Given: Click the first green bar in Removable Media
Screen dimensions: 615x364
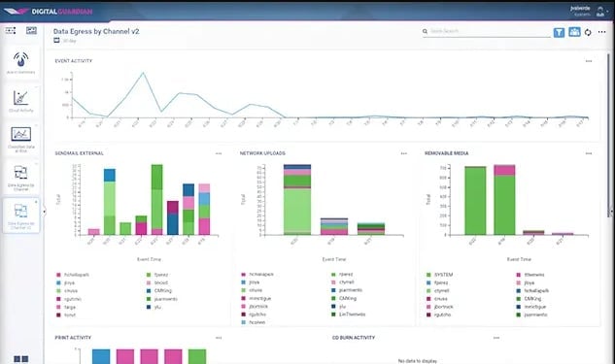Looking at the screenshot, I should tap(475, 201).
